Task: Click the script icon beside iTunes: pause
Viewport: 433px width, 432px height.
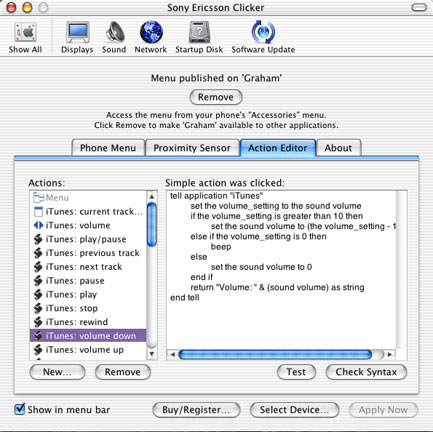Action: click(x=38, y=281)
